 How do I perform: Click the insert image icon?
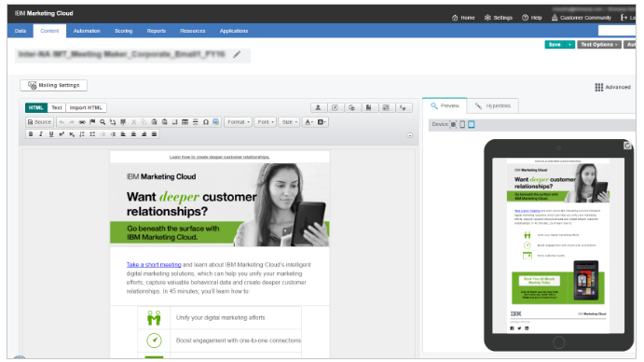coord(216,122)
